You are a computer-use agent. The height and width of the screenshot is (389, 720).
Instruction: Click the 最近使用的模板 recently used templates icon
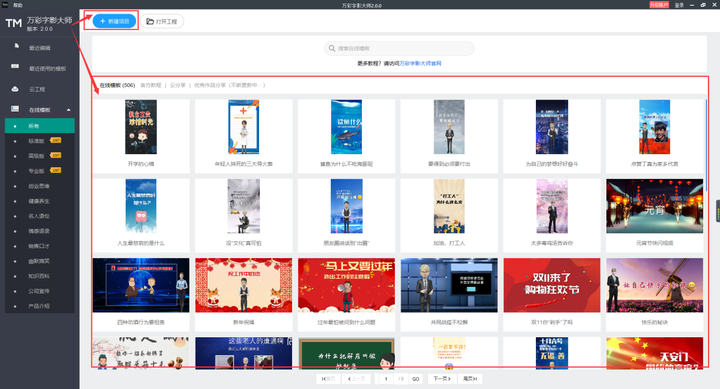(16, 67)
